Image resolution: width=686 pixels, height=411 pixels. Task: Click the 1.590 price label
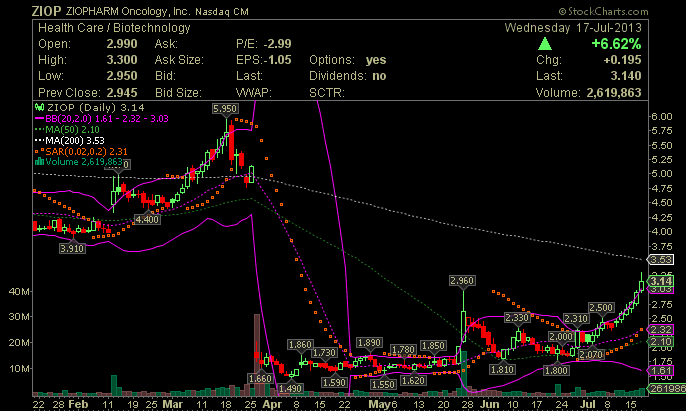[335, 383]
